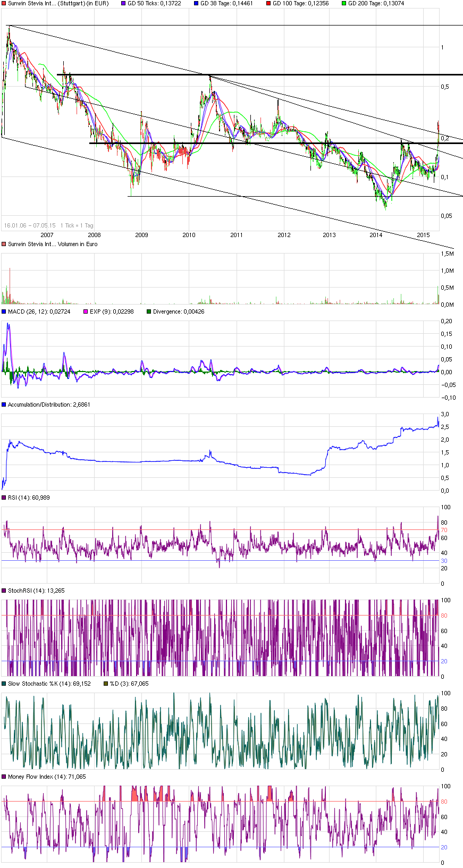Select the 'GD 38 Tage: 0,14461' label
This screenshot has width=463, height=868.
(x=226, y=3)
